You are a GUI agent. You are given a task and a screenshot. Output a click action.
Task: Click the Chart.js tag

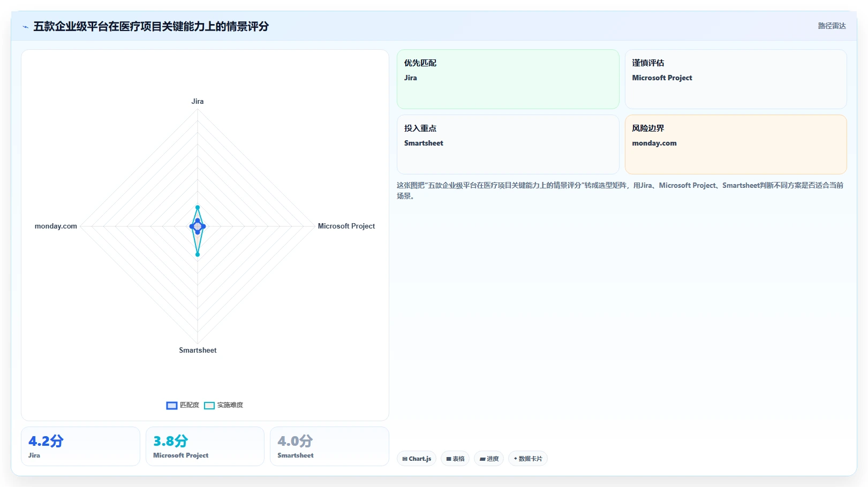coord(417,459)
